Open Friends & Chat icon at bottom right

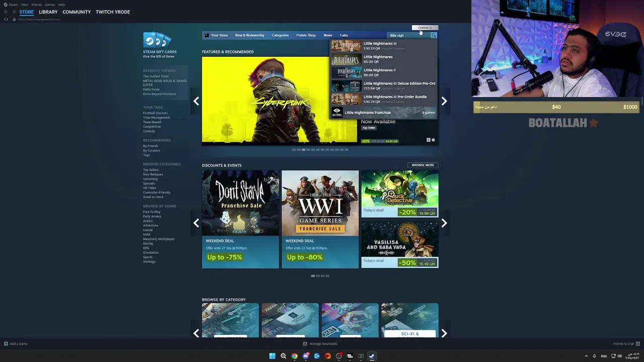coord(638,344)
